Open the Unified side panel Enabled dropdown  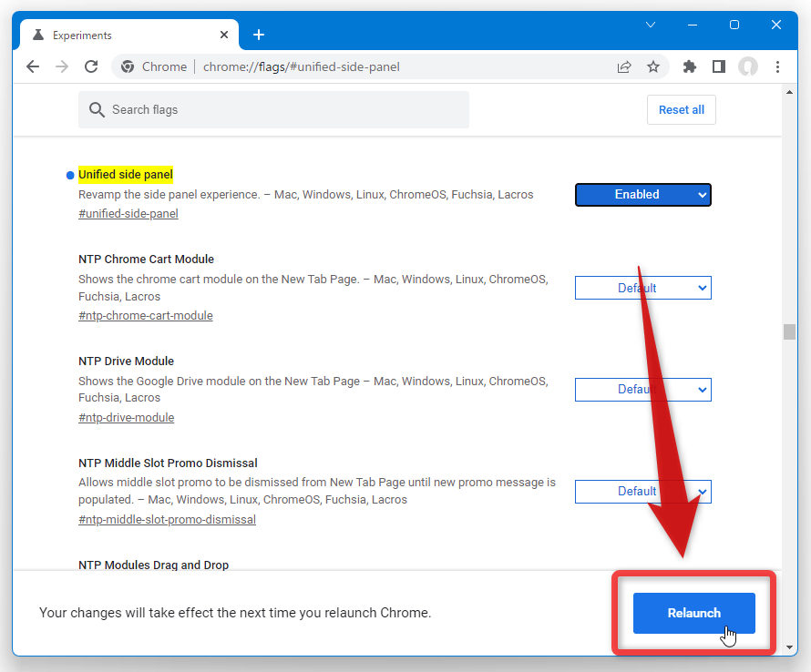click(643, 195)
